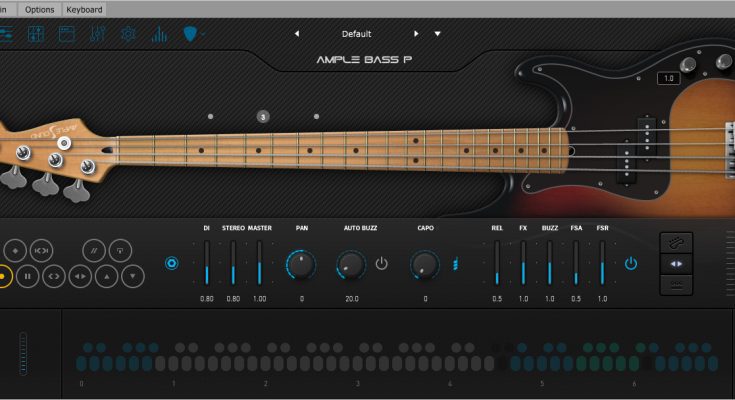The image size is (735, 400).
Task: Click the Default preset name
Action: click(356, 34)
